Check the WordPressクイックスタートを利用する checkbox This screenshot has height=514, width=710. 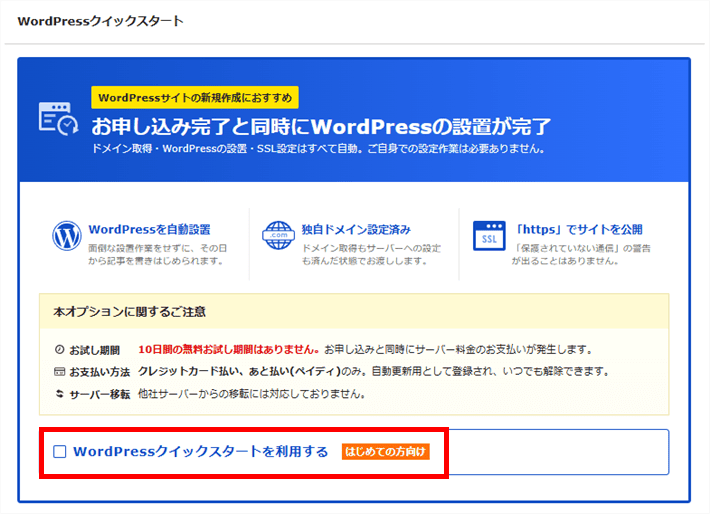click(60, 452)
